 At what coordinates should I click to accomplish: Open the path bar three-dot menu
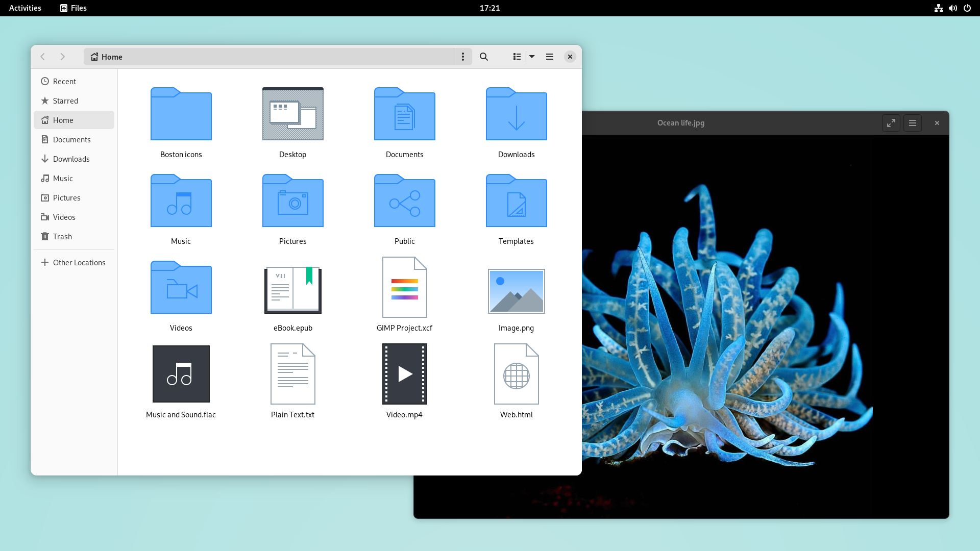(x=463, y=57)
